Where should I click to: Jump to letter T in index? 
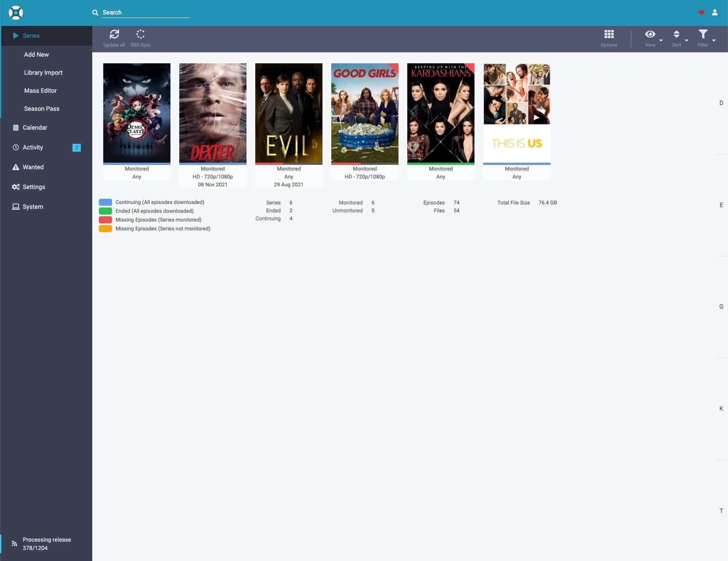click(721, 511)
